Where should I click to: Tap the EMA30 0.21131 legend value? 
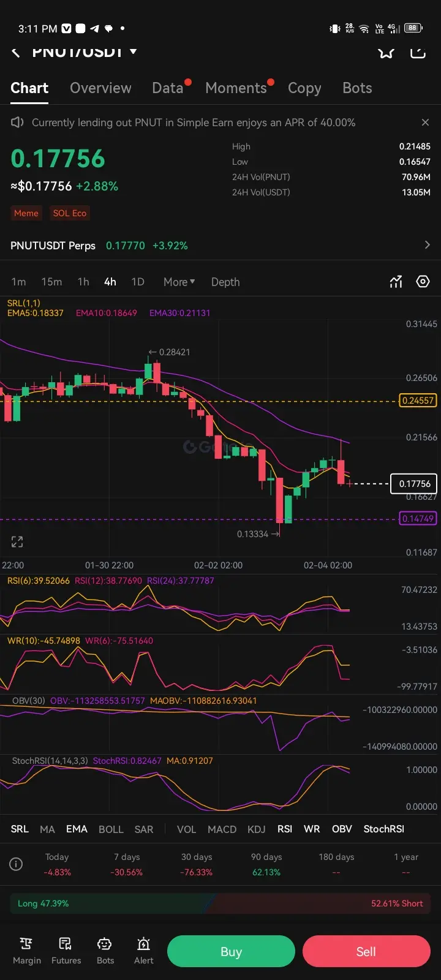click(x=179, y=313)
